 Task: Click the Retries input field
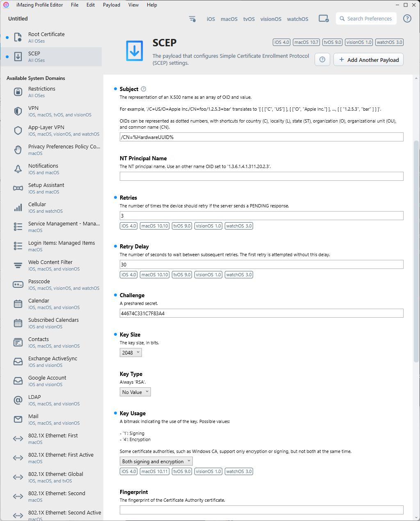[262, 216]
